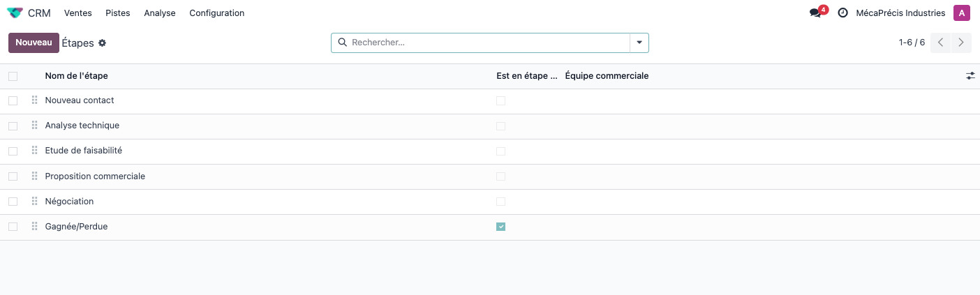
Task: Sort by Nom de l'étape column
Action: point(76,76)
